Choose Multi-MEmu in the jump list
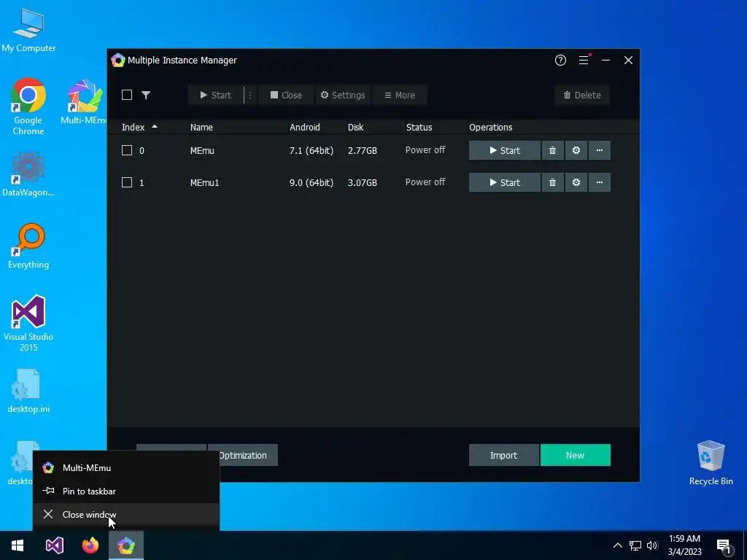Image resolution: width=747 pixels, height=560 pixels. 125,467
